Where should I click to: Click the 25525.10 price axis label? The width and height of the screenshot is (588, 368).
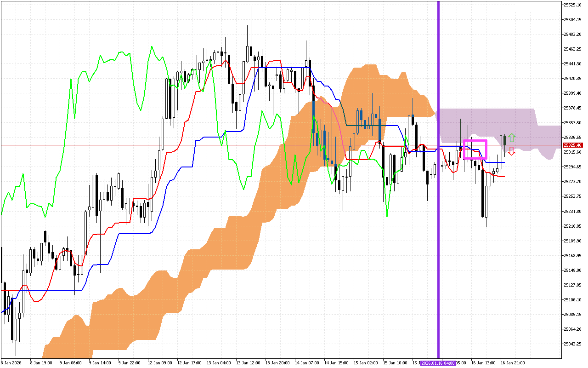(x=572, y=5)
